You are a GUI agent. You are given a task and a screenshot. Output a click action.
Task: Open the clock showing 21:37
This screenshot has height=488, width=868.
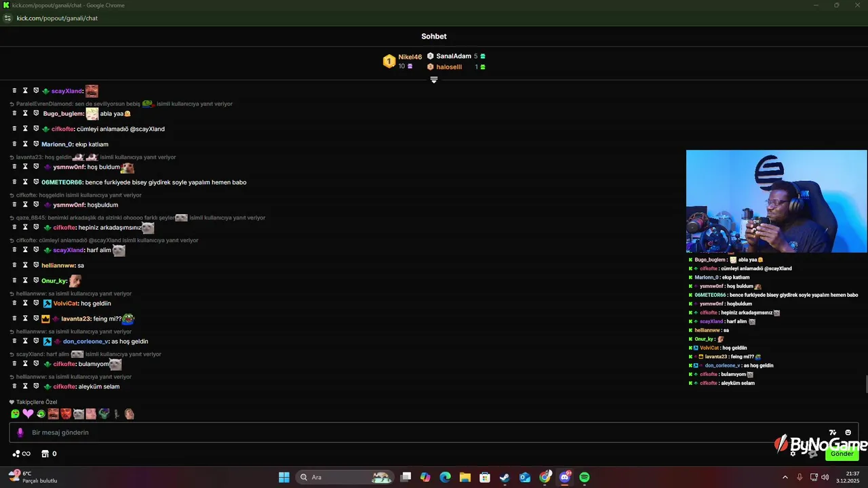click(846, 477)
